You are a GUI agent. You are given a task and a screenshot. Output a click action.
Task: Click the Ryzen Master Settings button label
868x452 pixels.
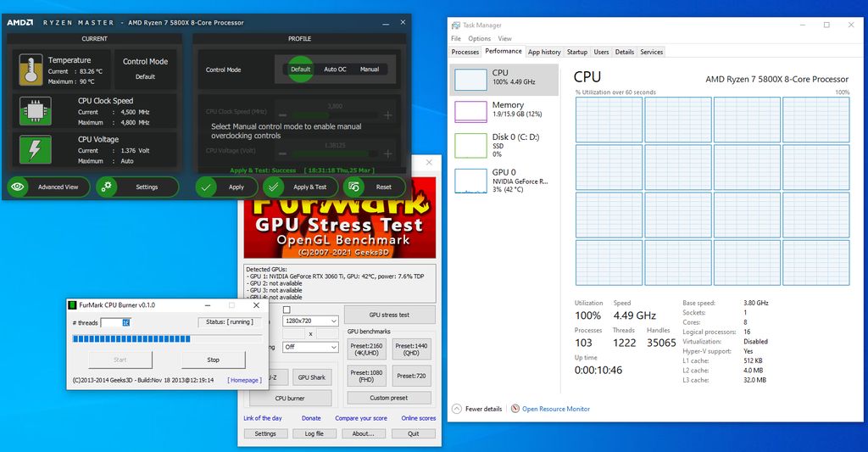click(147, 187)
